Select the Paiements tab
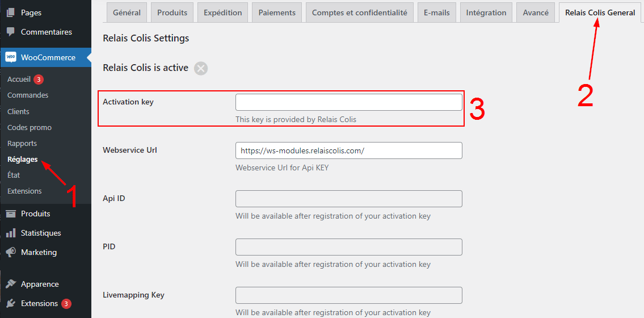Viewport: 644px width, 318px height. click(x=277, y=12)
